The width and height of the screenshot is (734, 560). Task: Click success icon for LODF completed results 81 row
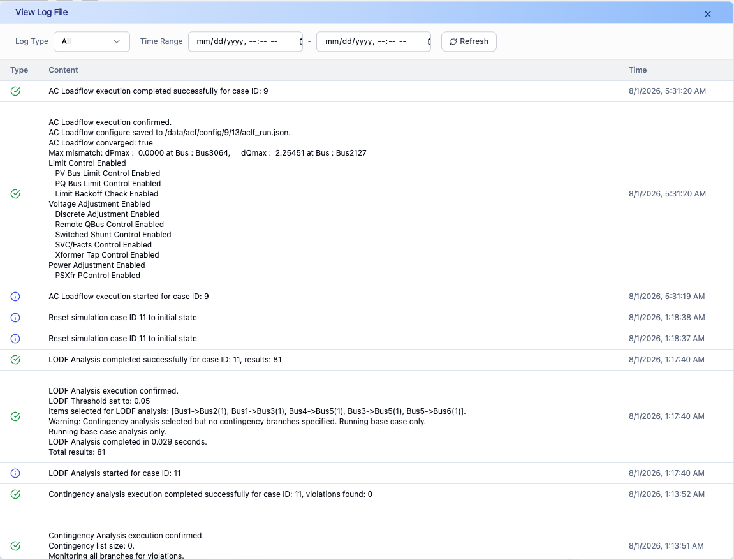[15, 360]
